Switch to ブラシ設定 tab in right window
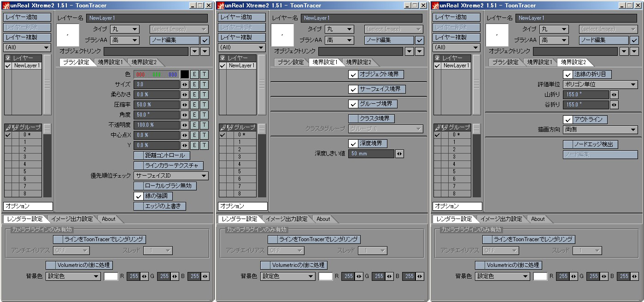Screen dimensions: 644x302 [505, 62]
